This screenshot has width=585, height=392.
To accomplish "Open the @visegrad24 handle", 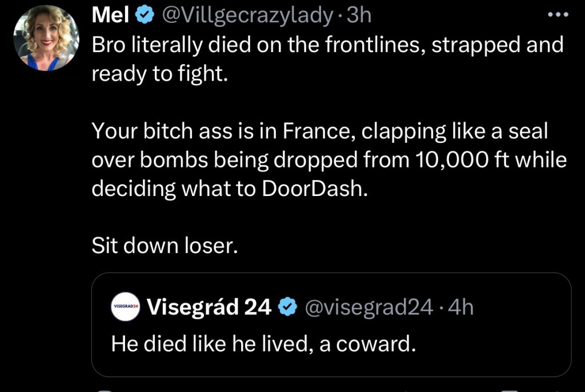I will [369, 307].
